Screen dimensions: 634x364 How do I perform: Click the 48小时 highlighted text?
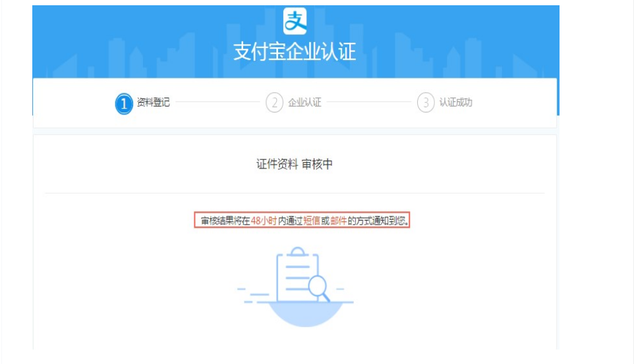click(x=264, y=221)
